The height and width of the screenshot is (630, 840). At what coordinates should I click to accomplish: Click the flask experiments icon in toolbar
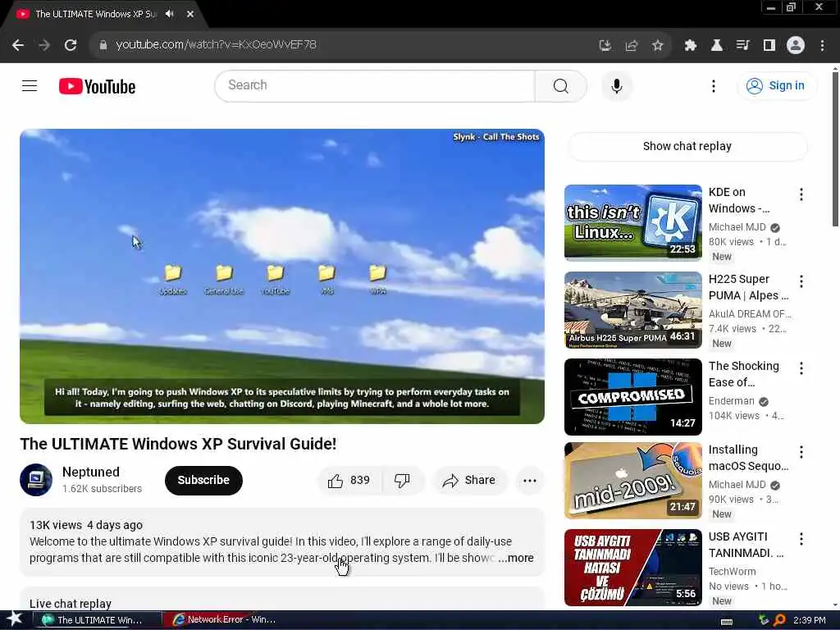pos(716,46)
